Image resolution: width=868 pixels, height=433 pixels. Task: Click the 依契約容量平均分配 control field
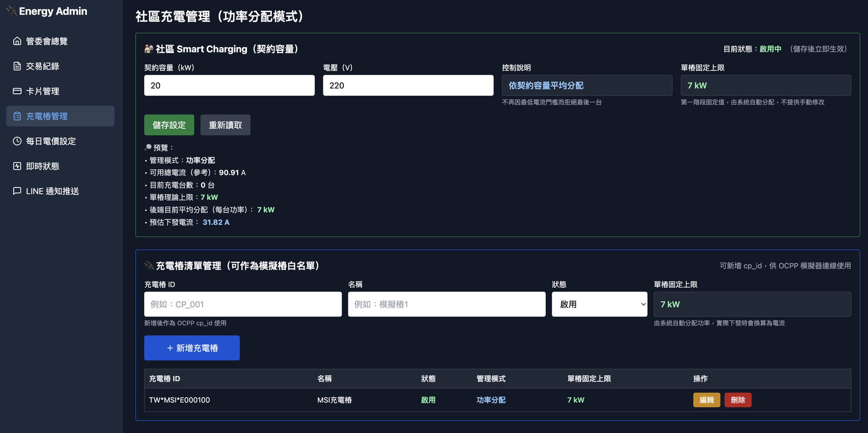[587, 85]
